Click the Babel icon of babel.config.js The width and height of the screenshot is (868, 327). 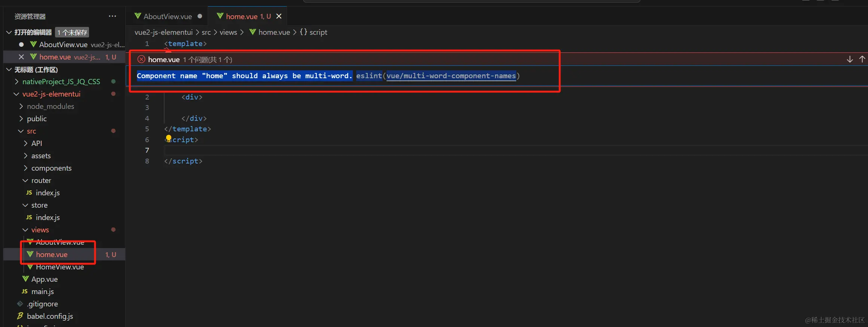pyautogui.click(x=20, y=316)
